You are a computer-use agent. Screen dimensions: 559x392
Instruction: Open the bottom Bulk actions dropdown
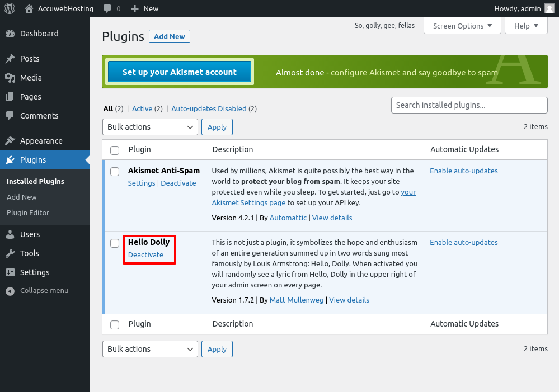click(x=150, y=349)
